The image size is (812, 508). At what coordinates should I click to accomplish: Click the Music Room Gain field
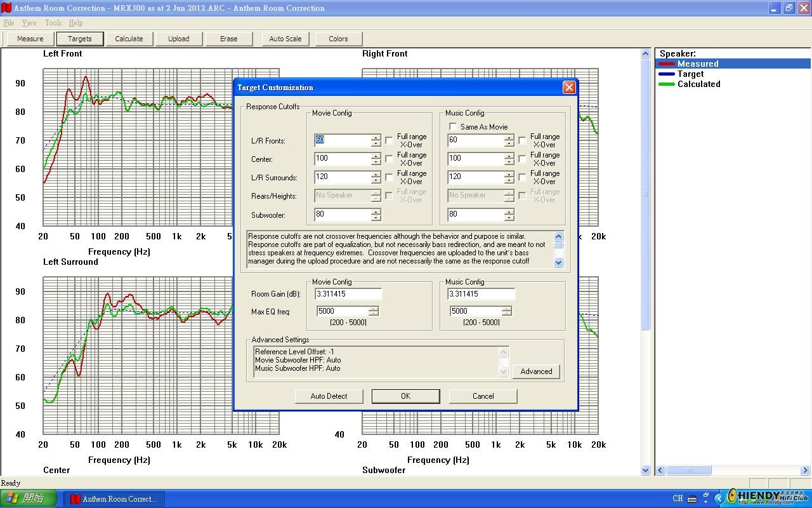[x=482, y=294]
